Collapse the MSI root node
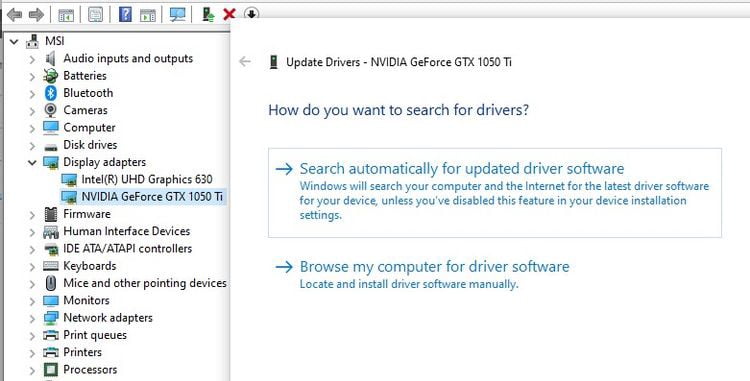Viewport: 750px width, 381px height. [14, 42]
